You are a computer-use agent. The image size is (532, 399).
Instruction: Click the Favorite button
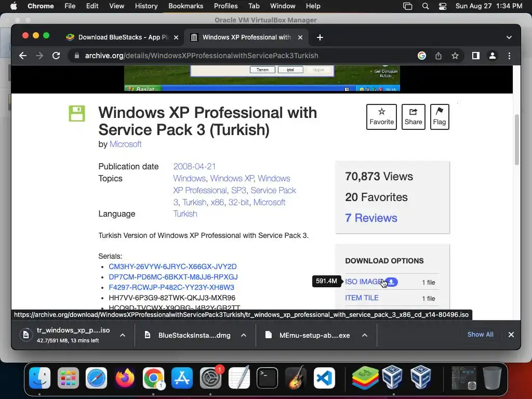(x=381, y=117)
